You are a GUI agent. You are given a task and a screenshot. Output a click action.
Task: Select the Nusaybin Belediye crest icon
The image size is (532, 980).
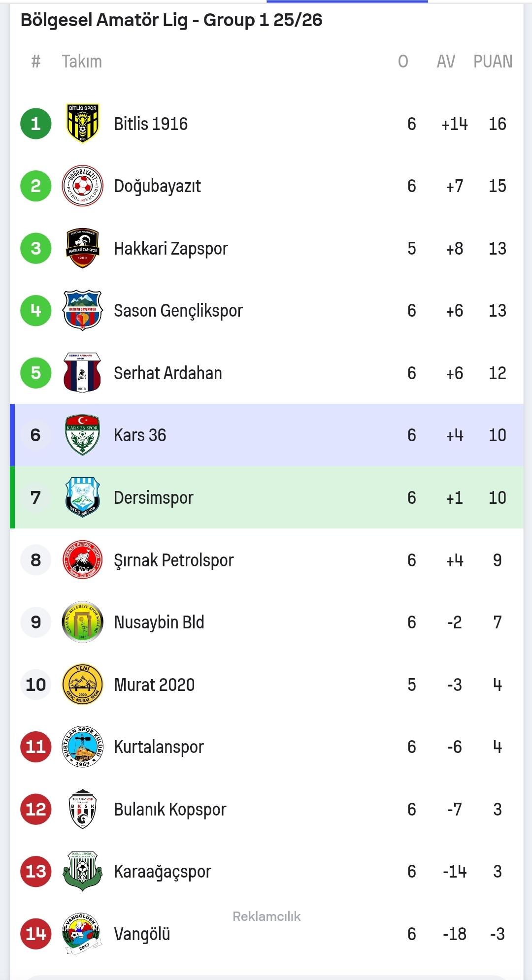tap(83, 622)
